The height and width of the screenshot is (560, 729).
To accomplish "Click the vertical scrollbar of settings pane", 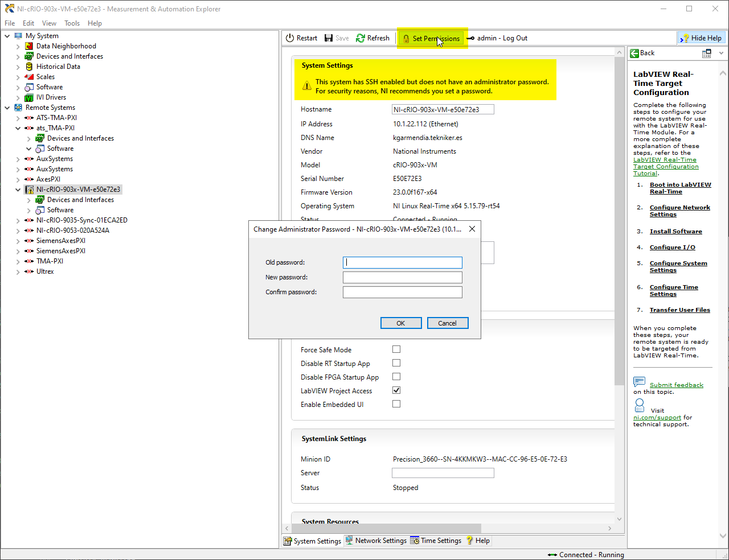I will coord(620,221).
